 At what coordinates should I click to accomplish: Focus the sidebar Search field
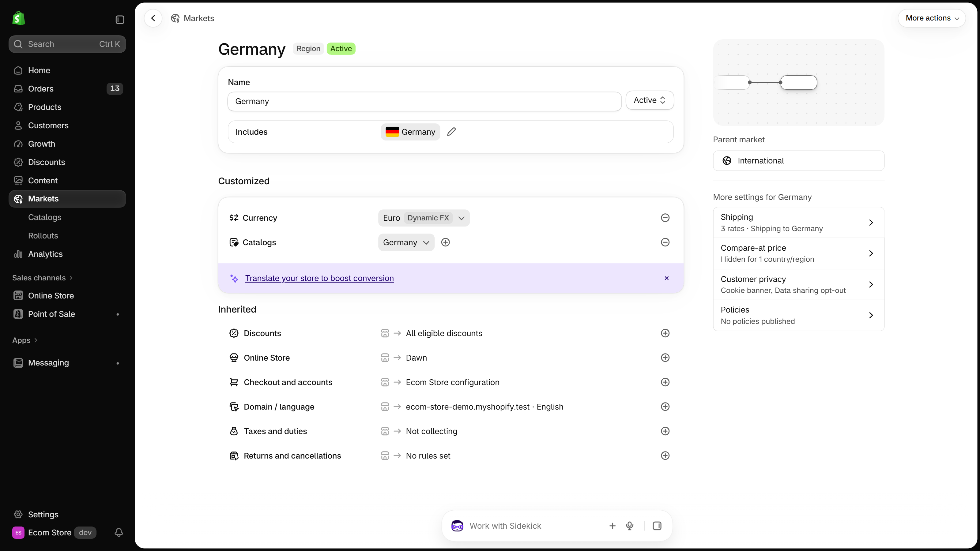(67, 44)
